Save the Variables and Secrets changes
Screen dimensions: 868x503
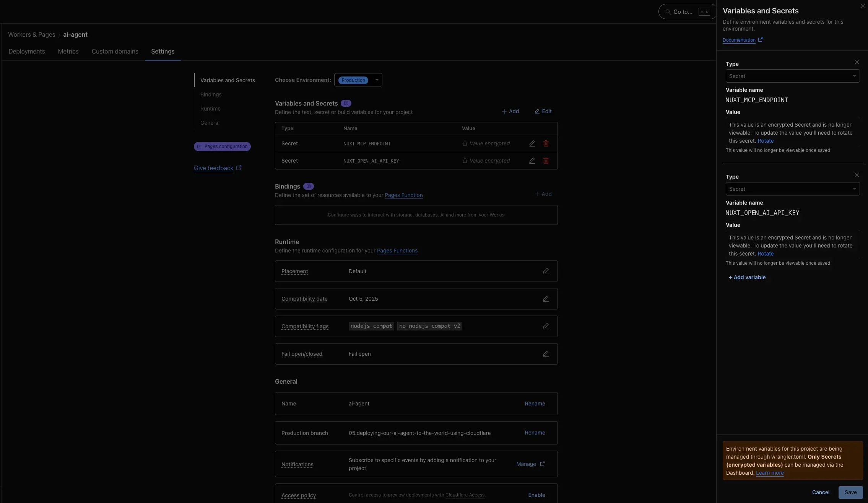[850, 492]
